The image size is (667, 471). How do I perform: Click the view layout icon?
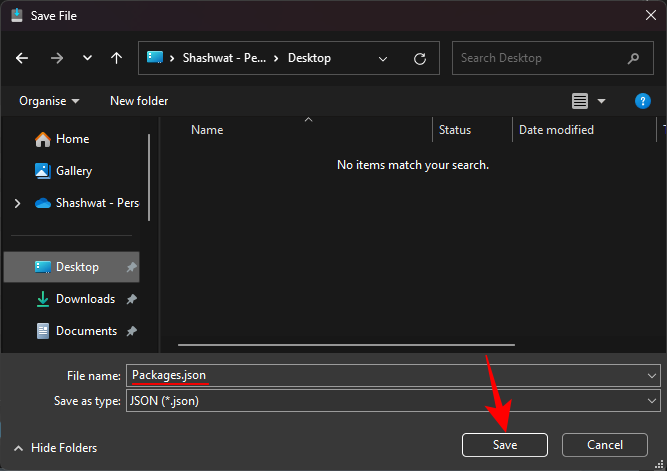click(580, 101)
